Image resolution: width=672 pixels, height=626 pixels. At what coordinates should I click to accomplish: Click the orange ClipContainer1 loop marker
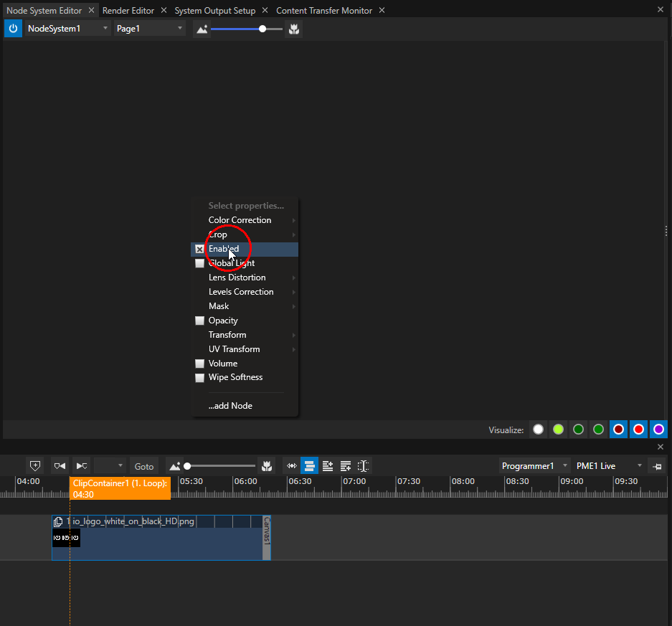coord(120,488)
